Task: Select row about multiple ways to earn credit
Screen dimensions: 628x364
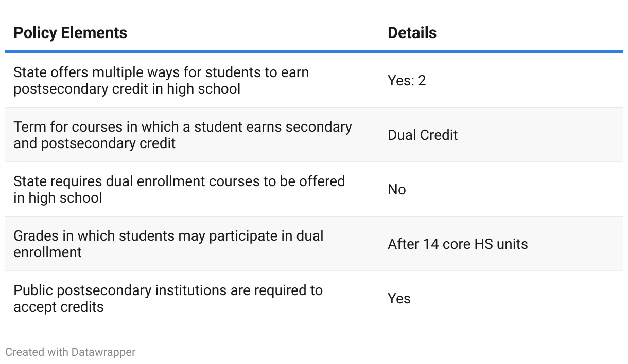Action: 314,81
